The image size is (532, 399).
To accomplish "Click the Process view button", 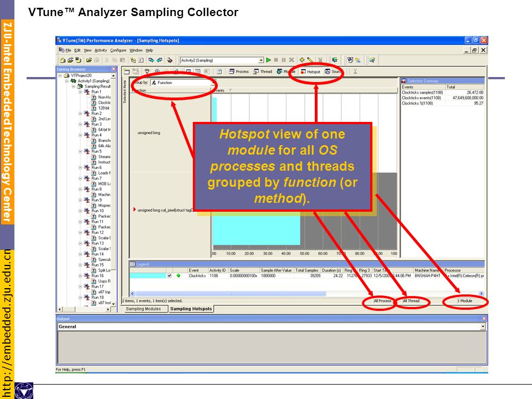I will click(x=239, y=71).
